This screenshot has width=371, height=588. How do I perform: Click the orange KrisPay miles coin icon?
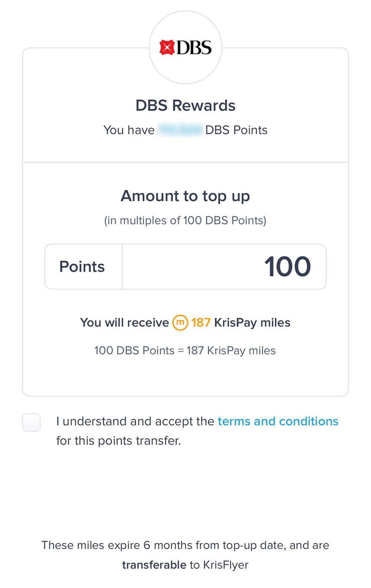[x=180, y=322]
